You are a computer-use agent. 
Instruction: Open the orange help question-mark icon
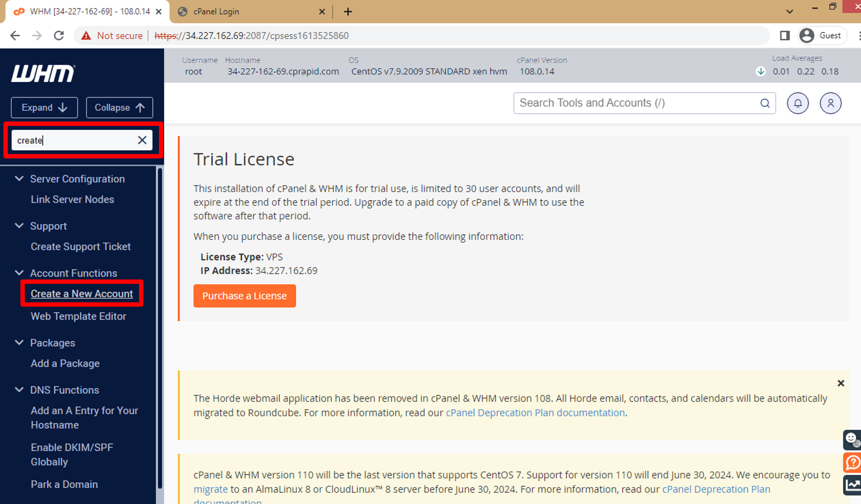[852, 462]
